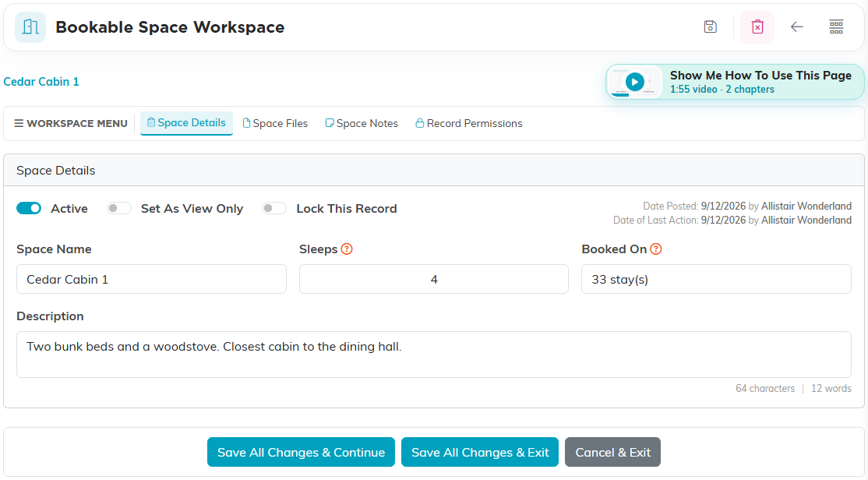Click the Bookable Space door icon
The height and width of the screenshot is (480, 868).
click(30, 27)
